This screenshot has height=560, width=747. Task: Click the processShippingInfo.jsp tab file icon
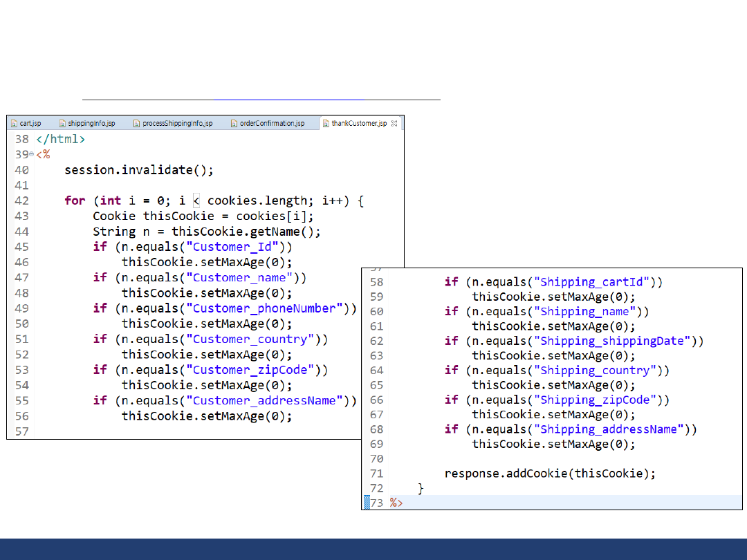click(136, 124)
